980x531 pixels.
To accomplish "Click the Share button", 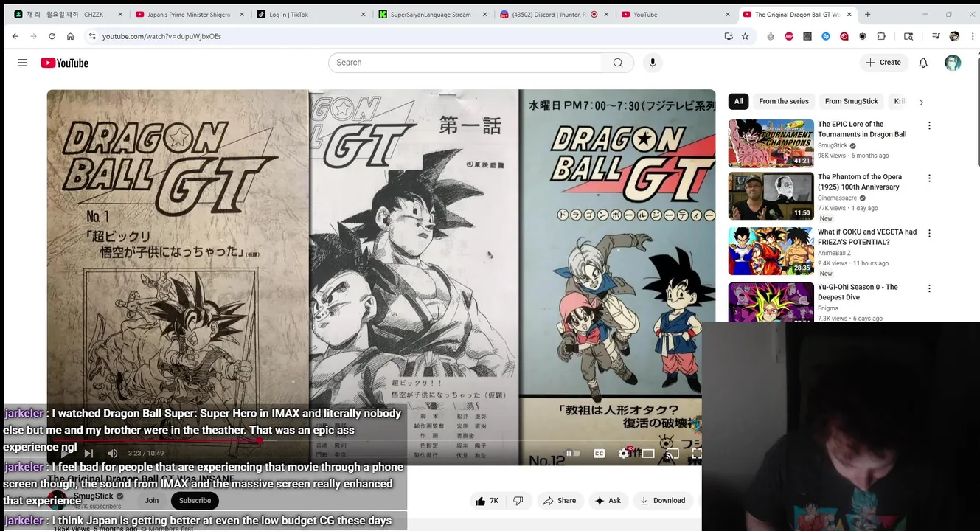I will 560,501.
